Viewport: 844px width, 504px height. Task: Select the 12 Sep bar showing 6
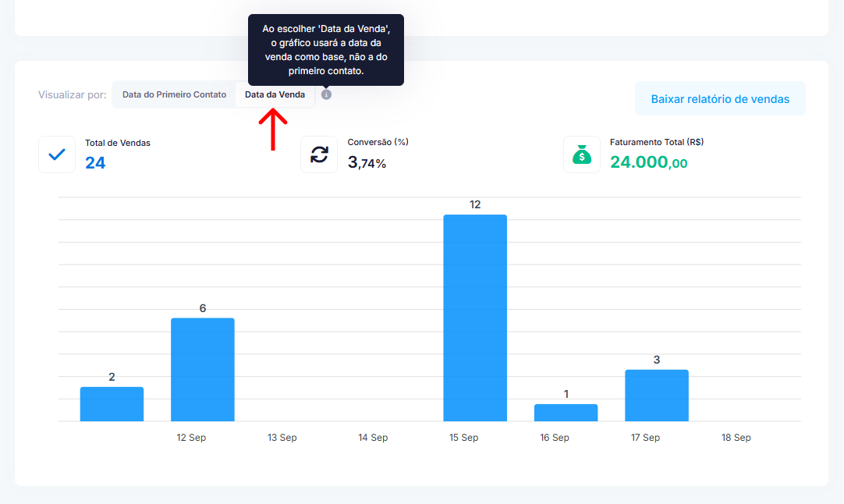(202, 369)
